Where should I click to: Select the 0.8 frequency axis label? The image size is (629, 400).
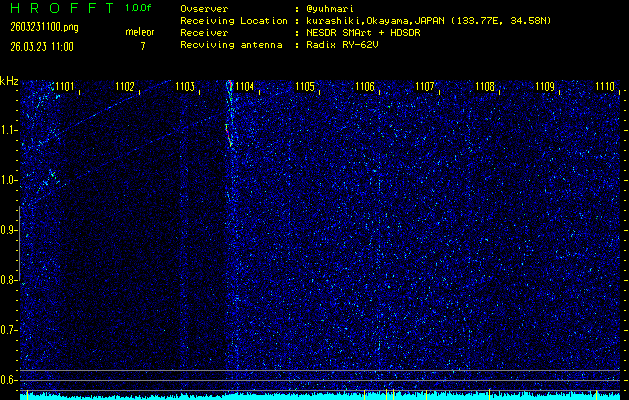(9, 280)
